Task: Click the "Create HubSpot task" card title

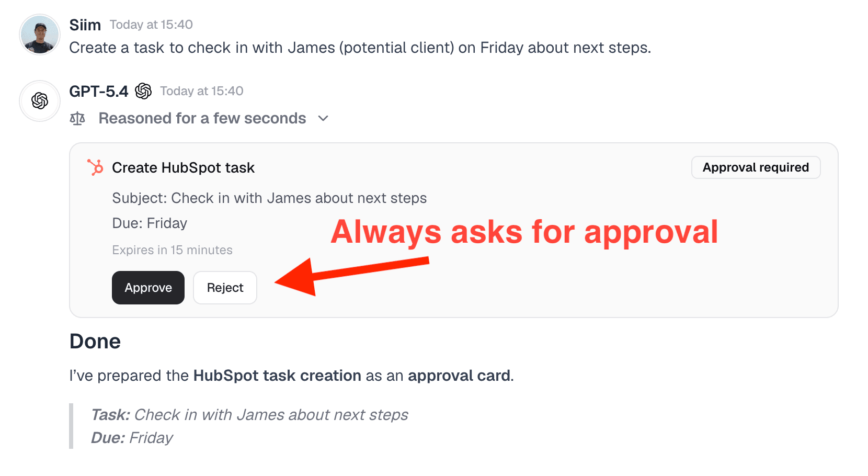Action: click(x=183, y=168)
